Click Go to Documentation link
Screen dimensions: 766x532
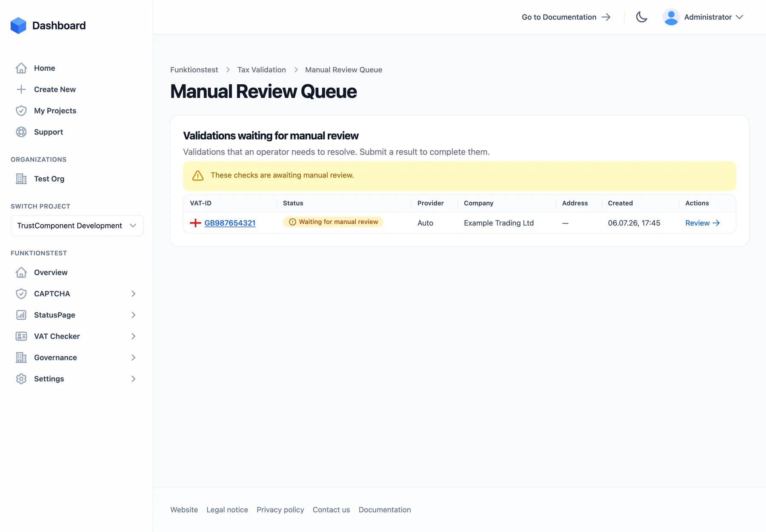(566, 17)
